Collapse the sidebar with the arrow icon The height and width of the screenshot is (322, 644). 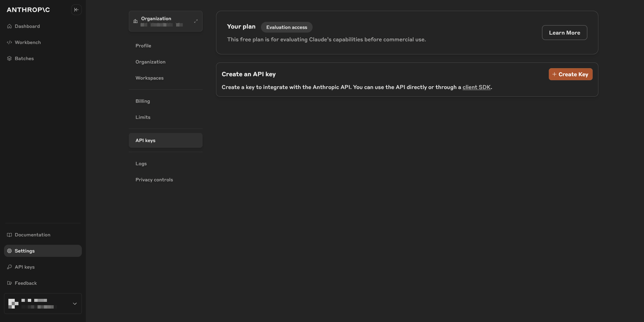click(x=76, y=10)
